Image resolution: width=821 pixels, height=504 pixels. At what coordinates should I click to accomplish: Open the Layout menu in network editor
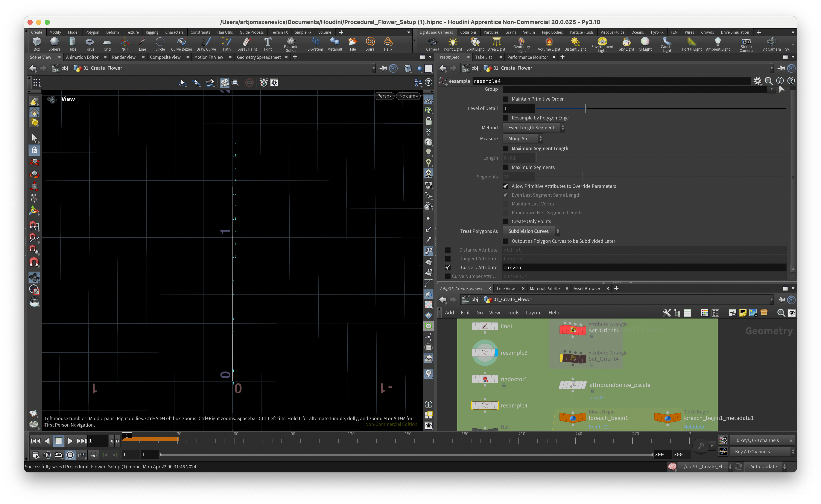tap(534, 313)
